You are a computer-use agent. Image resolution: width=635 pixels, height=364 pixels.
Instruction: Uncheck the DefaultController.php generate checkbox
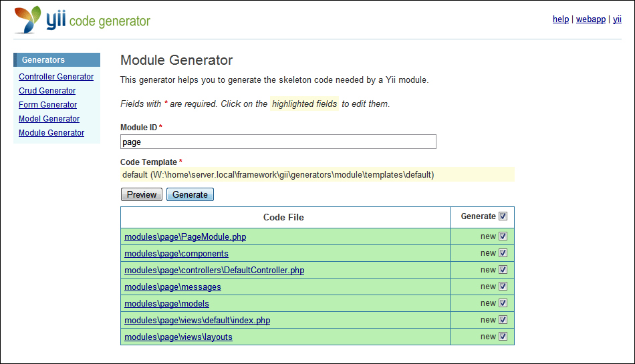point(503,270)
